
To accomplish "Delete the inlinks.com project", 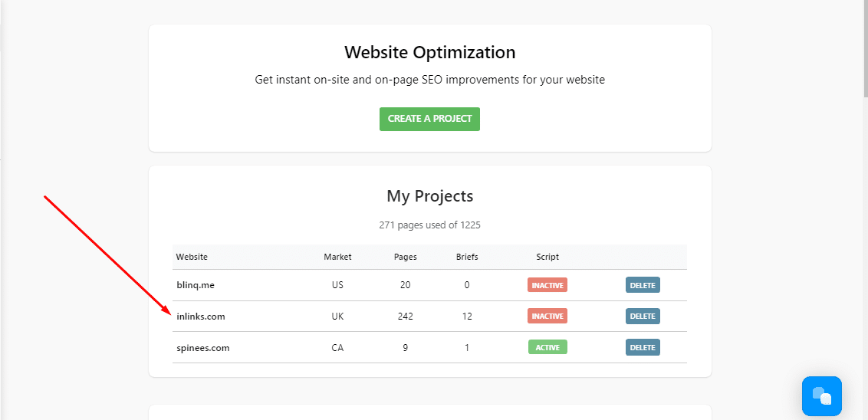I will [x=643, y=316].
